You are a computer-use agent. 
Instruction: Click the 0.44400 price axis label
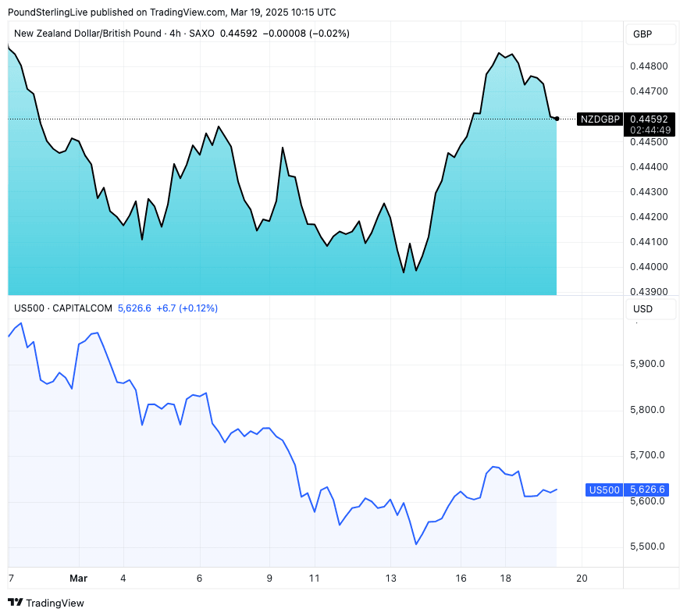[649, 166]
